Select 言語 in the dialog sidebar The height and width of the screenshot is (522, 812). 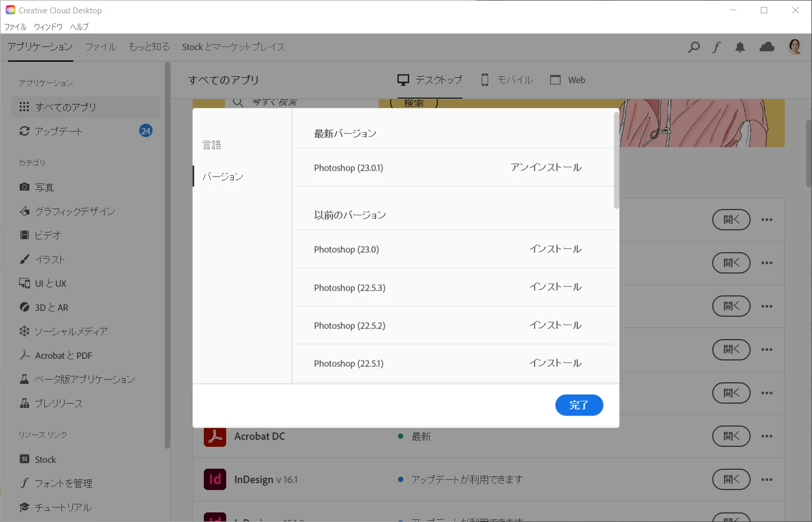click(212, 145)
